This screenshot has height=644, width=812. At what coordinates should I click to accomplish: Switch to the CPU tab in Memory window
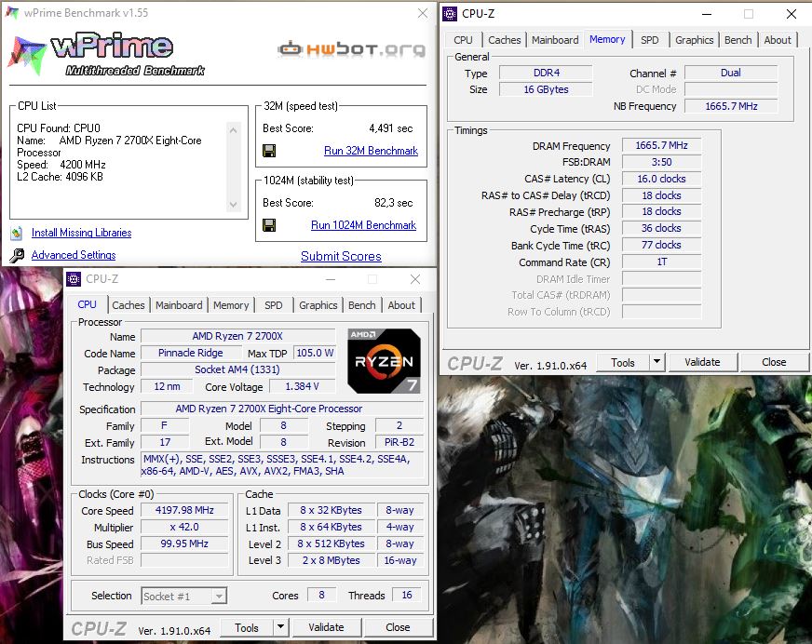(463, 40)
